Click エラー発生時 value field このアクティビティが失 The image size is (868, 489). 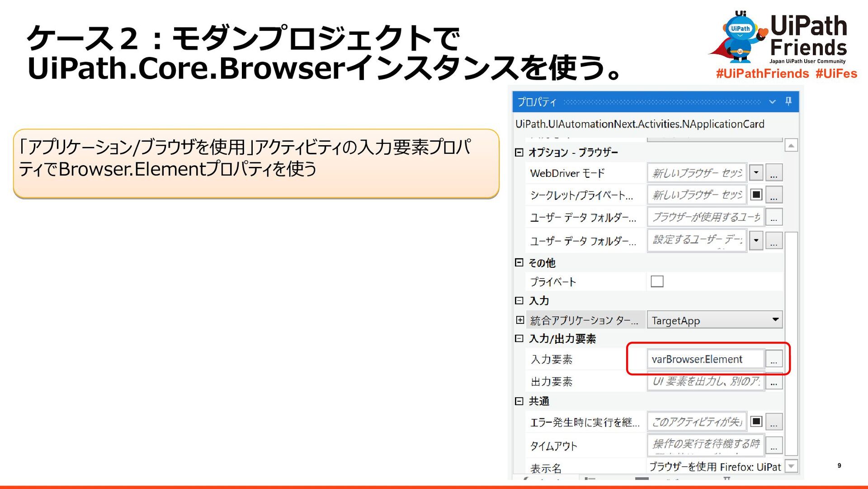697,422
